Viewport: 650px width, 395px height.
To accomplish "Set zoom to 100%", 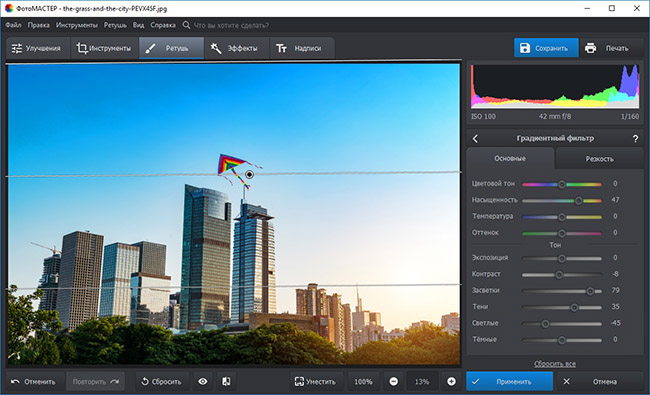I will [x=363, y=381].
